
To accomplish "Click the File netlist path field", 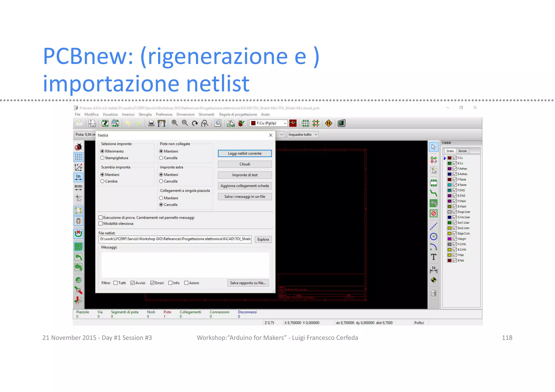I will tap(175, 239).
